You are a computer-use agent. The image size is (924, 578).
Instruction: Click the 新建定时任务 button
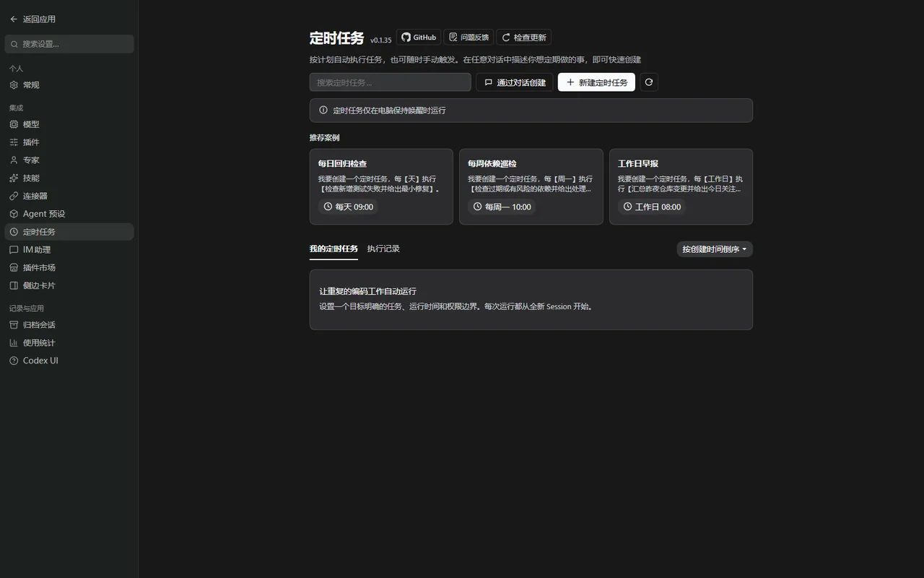(596, 82)
